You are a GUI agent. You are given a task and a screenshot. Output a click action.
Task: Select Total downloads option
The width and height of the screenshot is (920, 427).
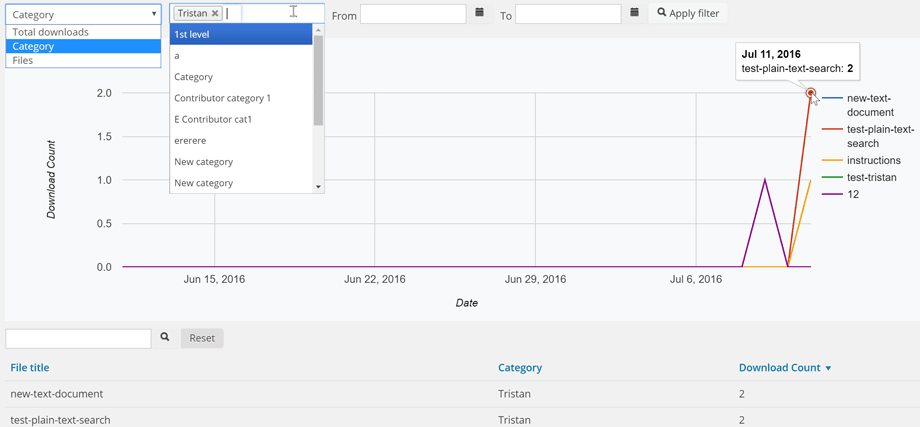[83, 32]
